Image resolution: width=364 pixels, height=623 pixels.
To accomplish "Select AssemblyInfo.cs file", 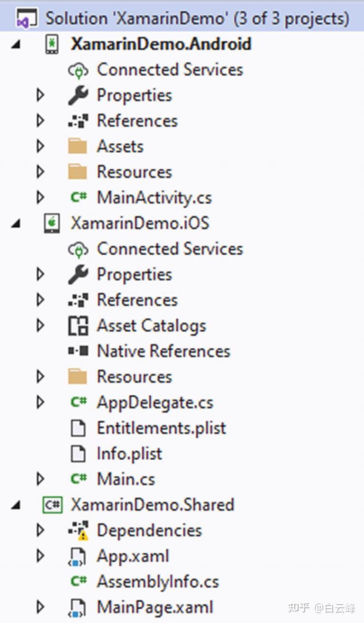I will click(158, 582).
